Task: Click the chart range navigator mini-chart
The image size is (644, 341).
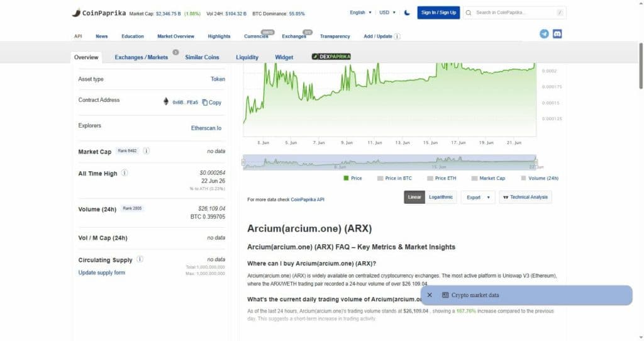Action: point(389,162)
